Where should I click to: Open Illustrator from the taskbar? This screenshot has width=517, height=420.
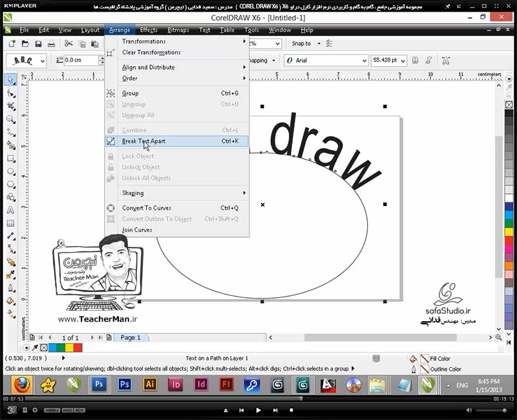click(x=150, y=384)
